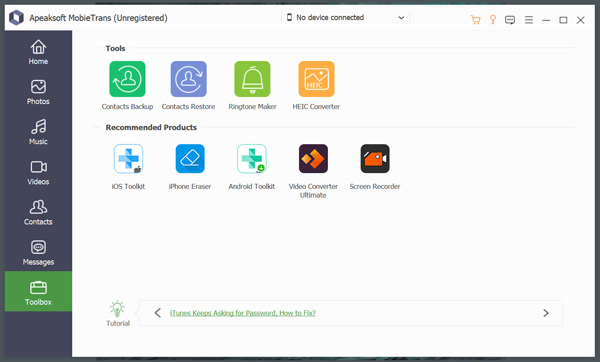The image size is (600, 362).
Task: Select the iPhone Eraser product icon
Action: 190,159
